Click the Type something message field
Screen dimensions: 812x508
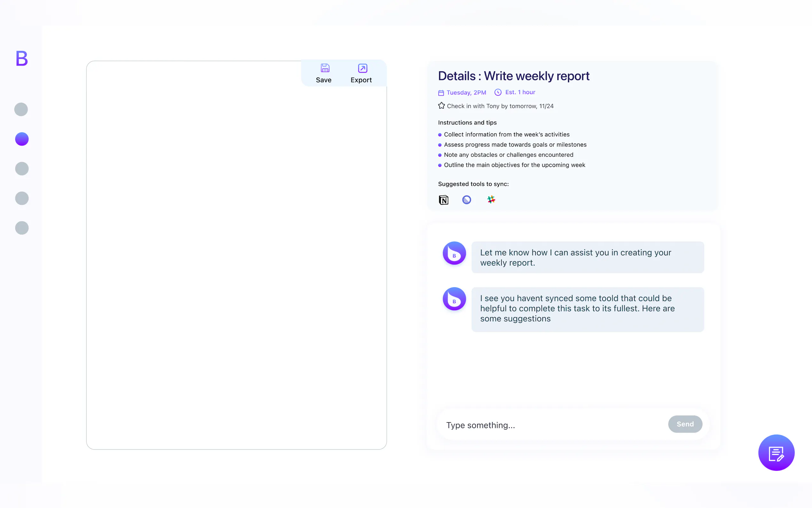click(550, 425)
